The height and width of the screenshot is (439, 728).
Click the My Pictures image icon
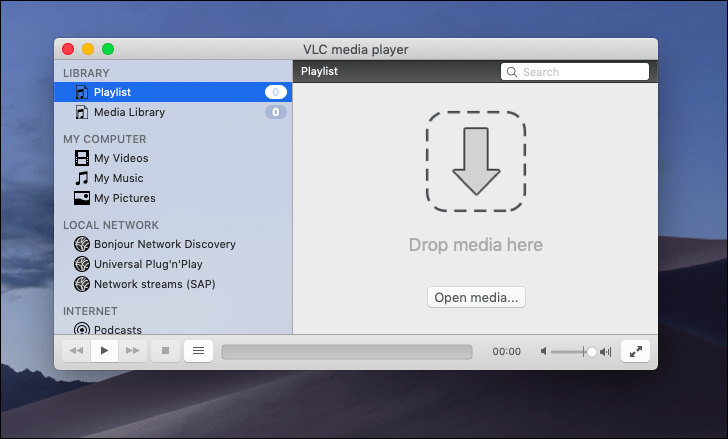pyautogui.click(x=82, y=198)
